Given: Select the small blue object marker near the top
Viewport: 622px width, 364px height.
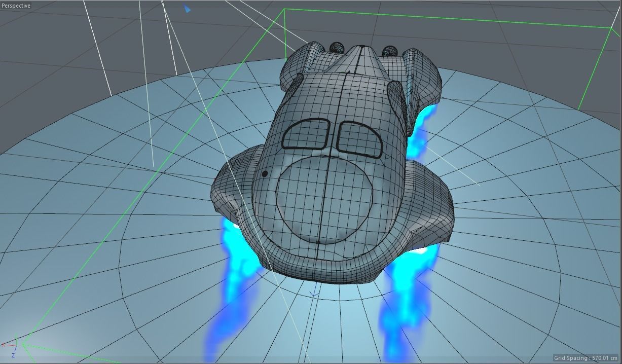Looking at the screenshot, I should (187, 9).
